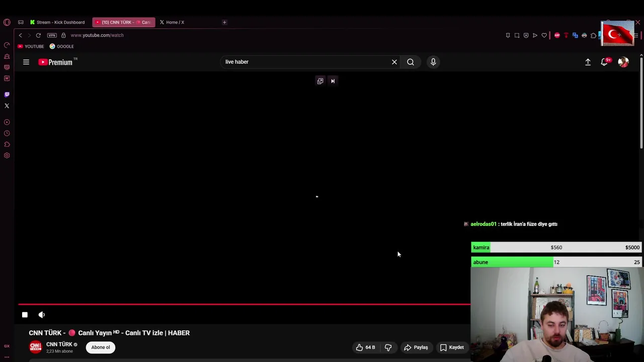Click the aelrodas01 chat message
Screen dimensions: 644x362
point(510,224)
